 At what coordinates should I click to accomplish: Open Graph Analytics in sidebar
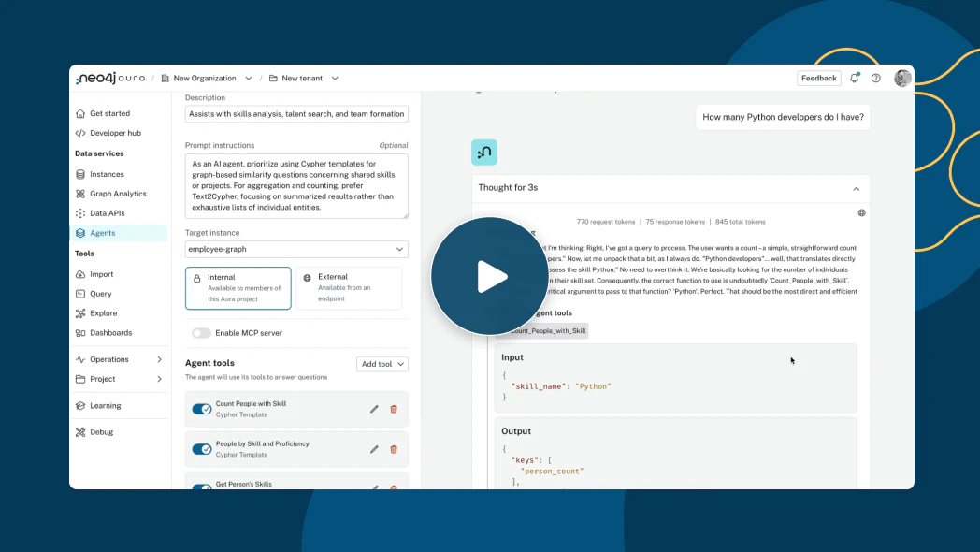[x=118, y=194]
